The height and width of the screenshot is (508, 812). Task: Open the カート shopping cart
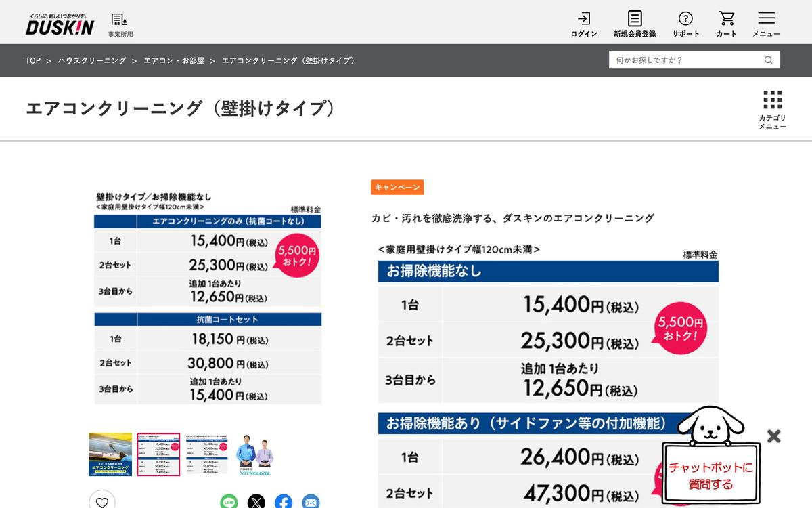pos(727,24)
